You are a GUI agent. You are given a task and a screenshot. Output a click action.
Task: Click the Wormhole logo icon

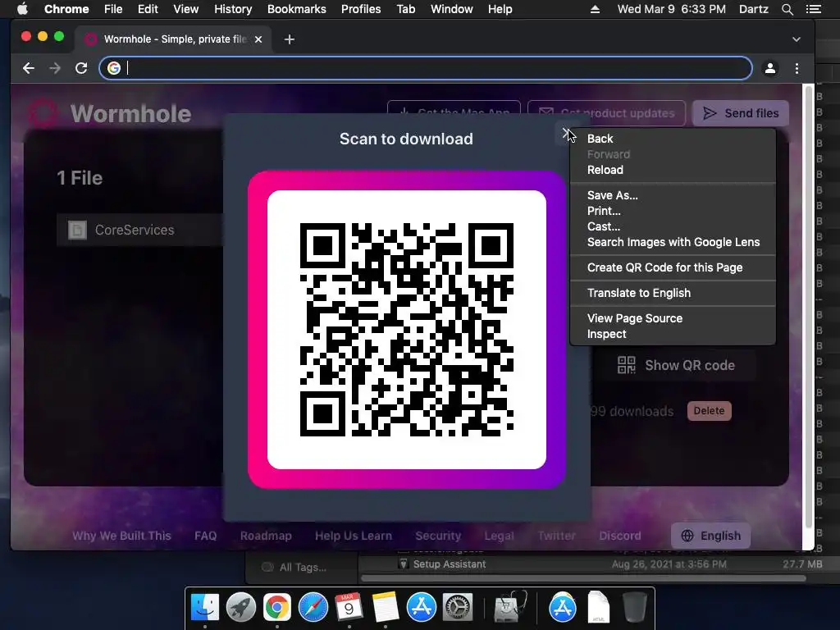[43, 113]
